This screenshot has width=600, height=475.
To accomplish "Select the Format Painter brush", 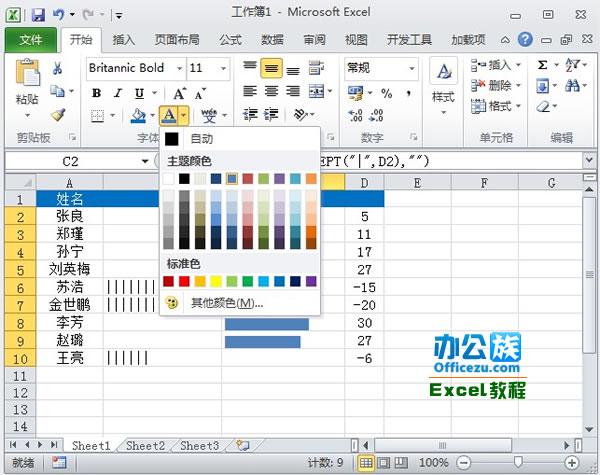I will pyautogui.click(x=58, y=114).
